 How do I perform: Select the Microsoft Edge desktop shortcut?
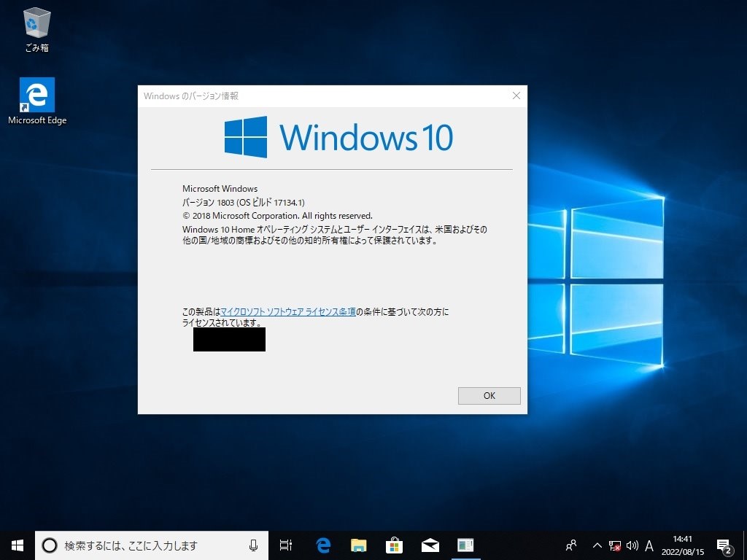pyautogui.click(x=37, y=101)
